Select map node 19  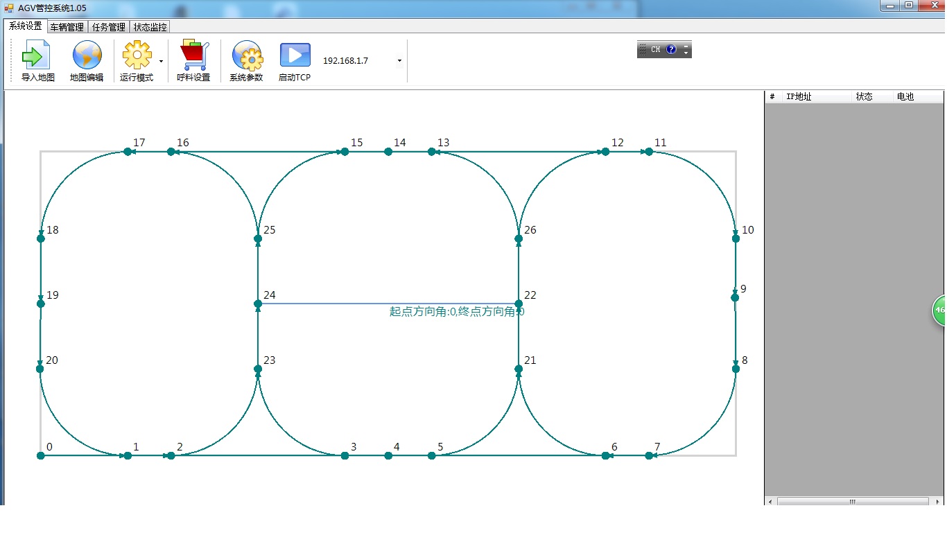click(x=40, y=304)
